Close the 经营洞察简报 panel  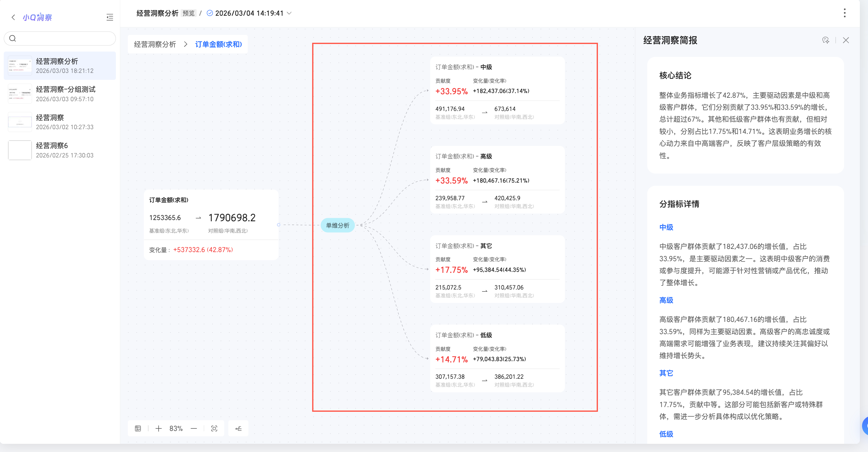(x=845, y=40)
